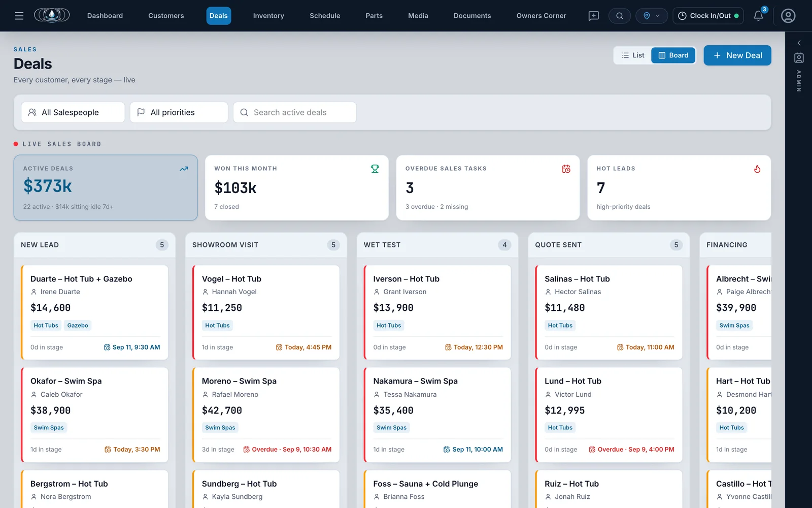Open the new message chat icon
Screen dimensions: 812x508
(x=593, y=16)
